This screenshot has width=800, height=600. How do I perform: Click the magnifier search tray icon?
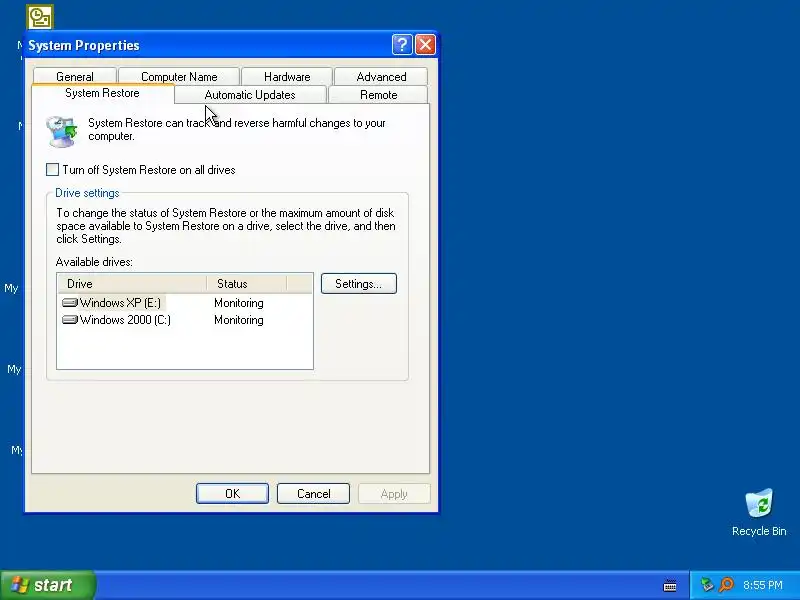pyautogui.click(x=726, y=585)
